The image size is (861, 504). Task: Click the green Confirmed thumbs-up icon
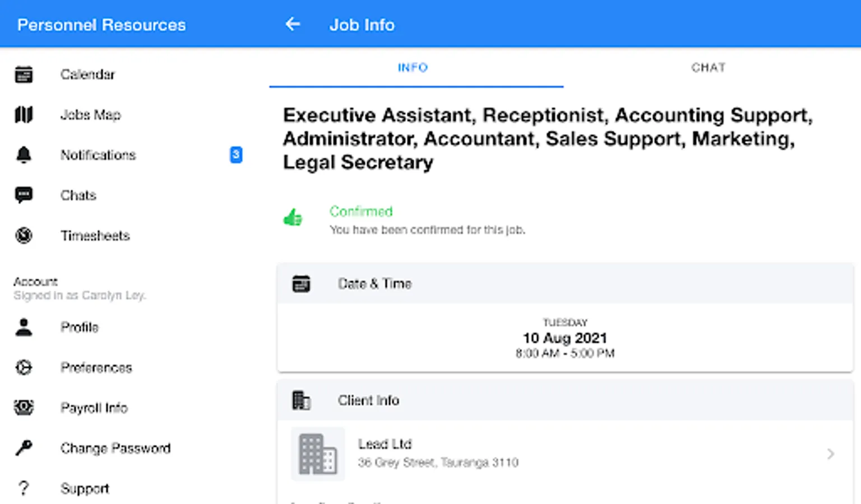[293, 217]
